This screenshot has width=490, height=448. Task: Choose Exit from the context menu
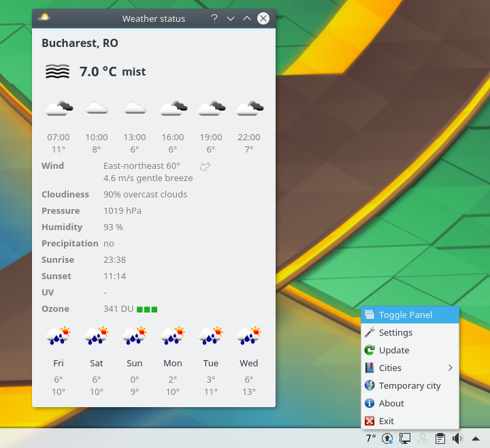[x=410, y=421]
